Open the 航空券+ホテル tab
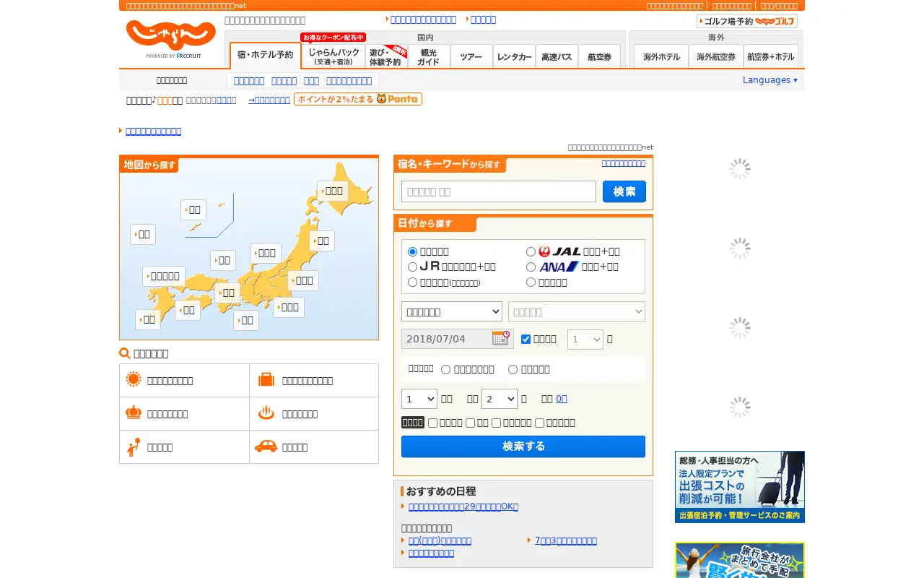Image resolution: width=924 pixels, height=578 pixels. click(771, 56)
